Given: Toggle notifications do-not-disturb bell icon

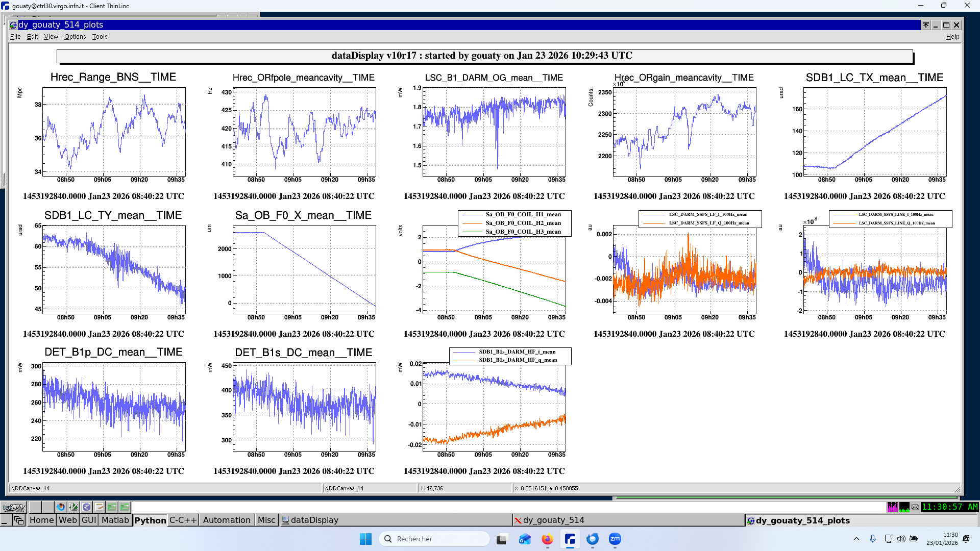Looking at the screenshot, I should coord(966,539).
